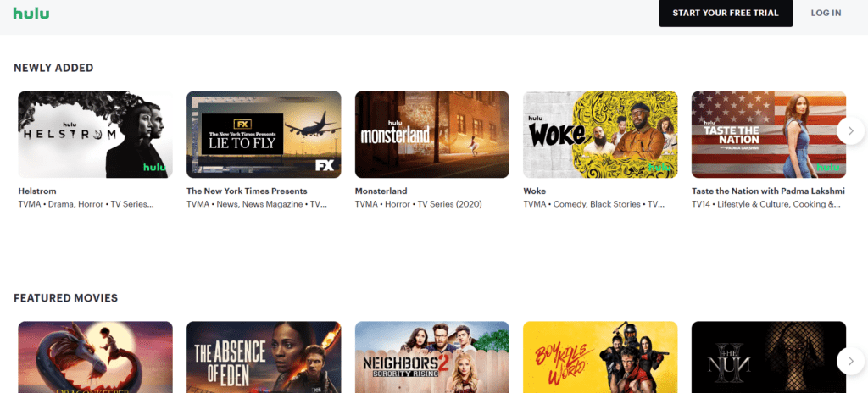
Task: Click 'TV14 • Lifestyle & Culture' description
Action: click(766, 204)
